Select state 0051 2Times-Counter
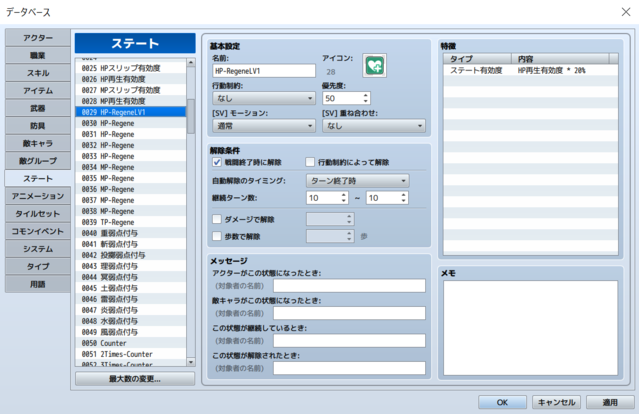This screenshot has height=414, width=639. (131, 354)
